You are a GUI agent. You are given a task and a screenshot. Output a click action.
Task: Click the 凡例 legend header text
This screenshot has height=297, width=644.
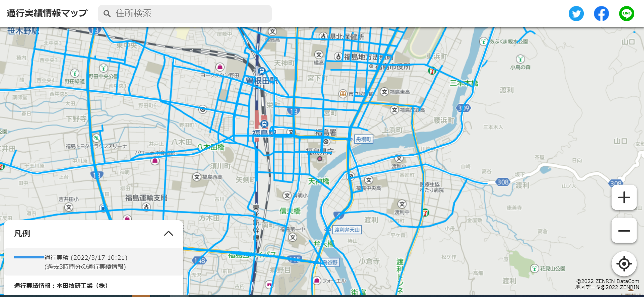pos(22,234)
